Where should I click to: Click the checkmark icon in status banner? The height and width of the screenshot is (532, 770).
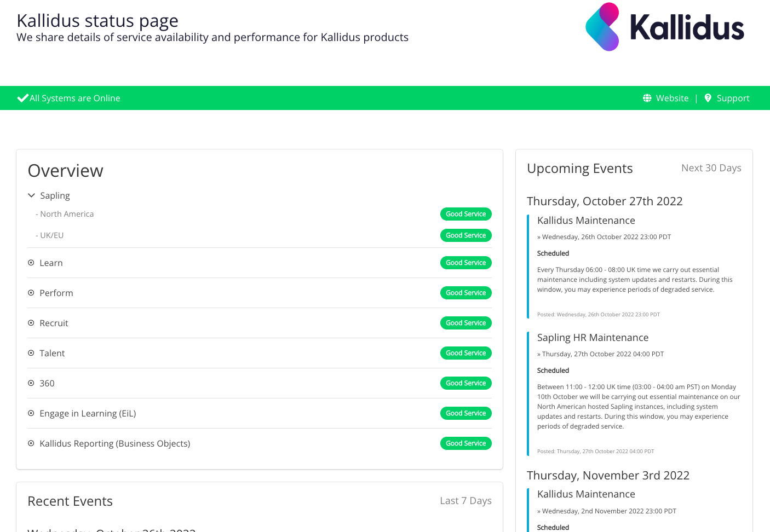point(22,98)
